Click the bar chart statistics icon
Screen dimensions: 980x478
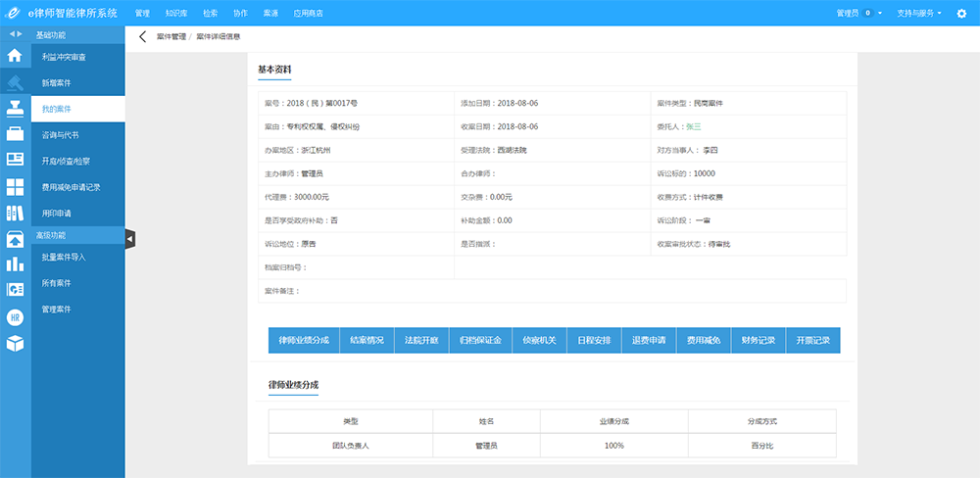coord(15,263)
